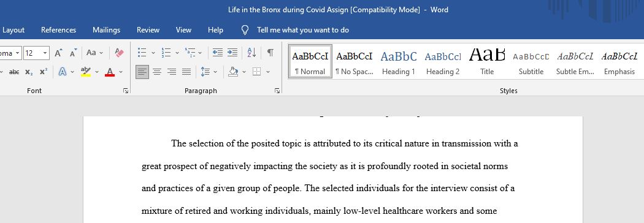The image size is (644, 223).
Task: Apply yellow text highlight color
Action: click(85, 72)
